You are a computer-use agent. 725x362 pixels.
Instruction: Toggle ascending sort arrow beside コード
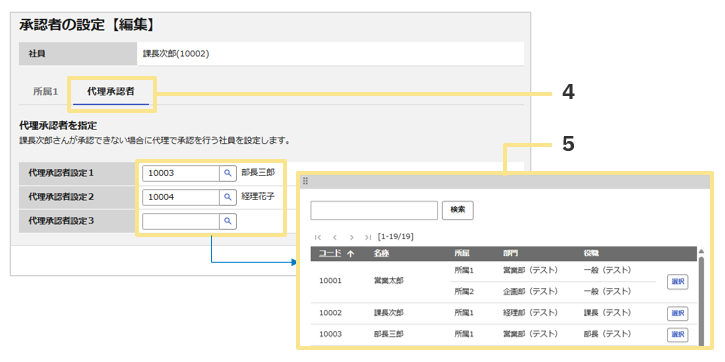350,253
